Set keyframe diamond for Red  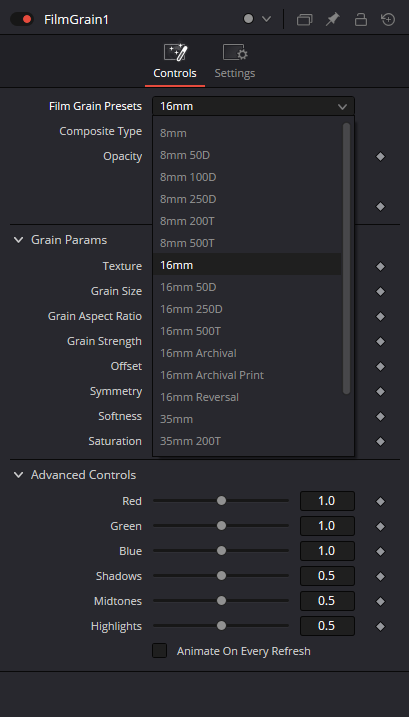click(380, 501)
